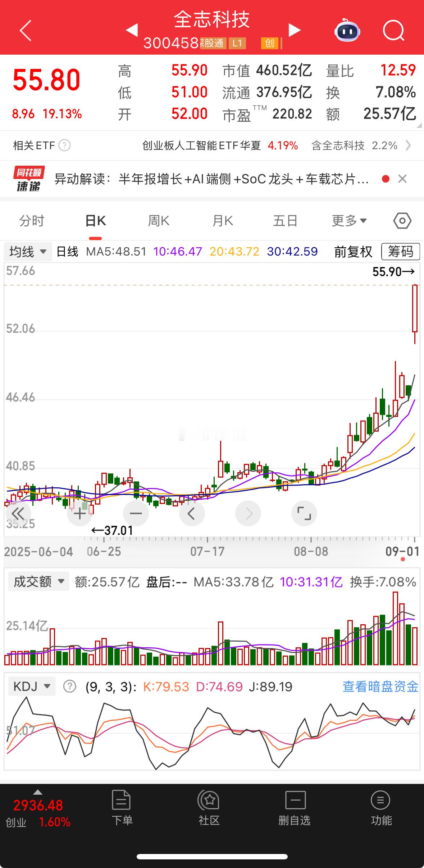424x868 pixels.
Task: Tap volume ratio value 12.59
Action: pyautogui.click(x=398, y=70)
